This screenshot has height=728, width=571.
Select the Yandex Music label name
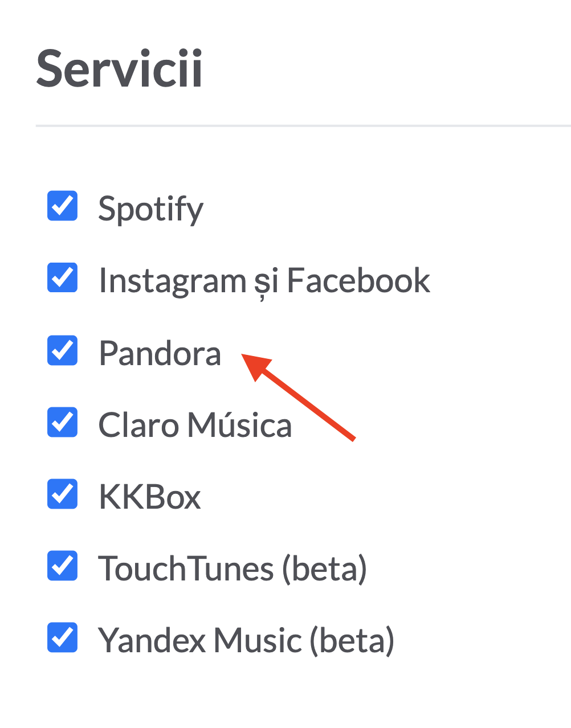click(200, 640)
